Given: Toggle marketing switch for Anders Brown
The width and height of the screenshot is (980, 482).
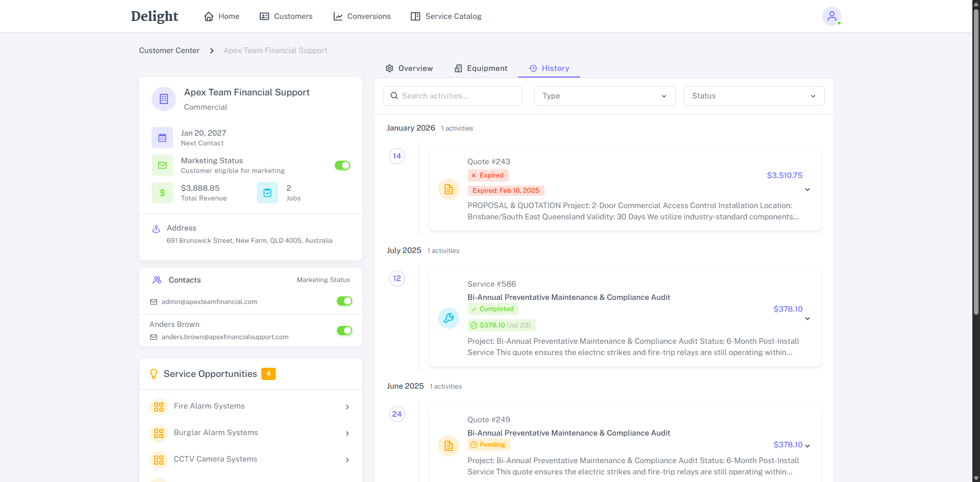Looking at the screenshot, I should (345, 331).
